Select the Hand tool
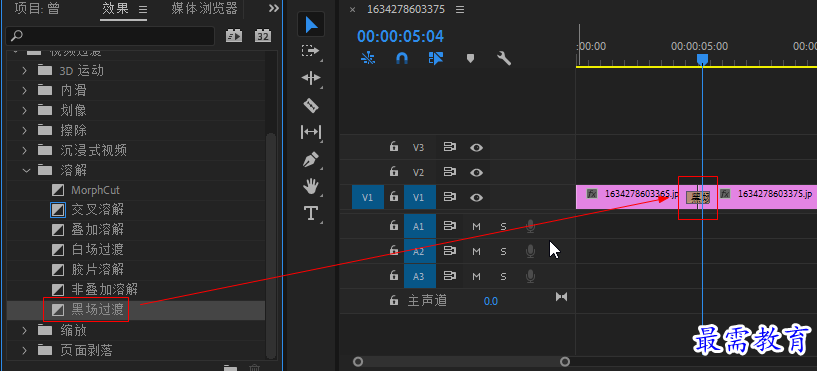Viewport: 817px width, 371px height. [x=311, y=186]
